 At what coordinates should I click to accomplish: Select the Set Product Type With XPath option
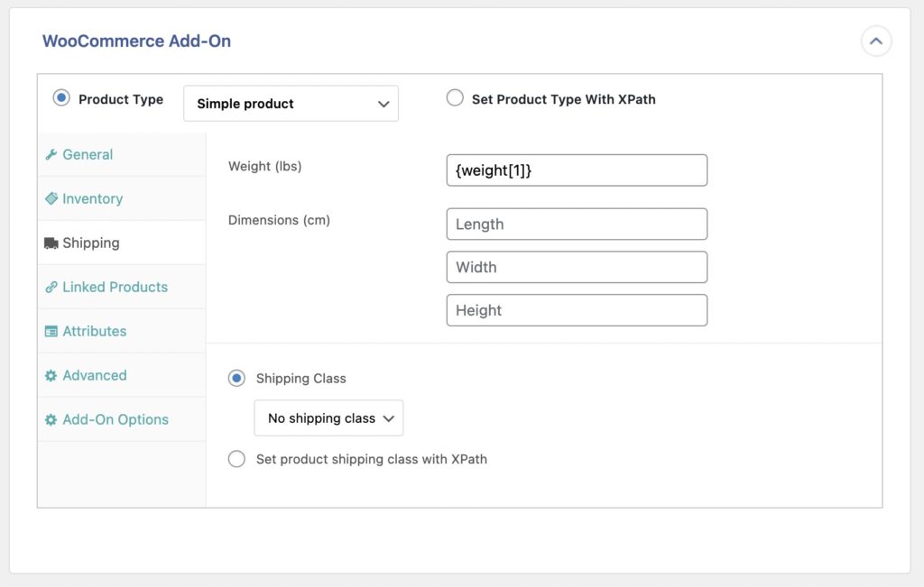click(456, 99)
